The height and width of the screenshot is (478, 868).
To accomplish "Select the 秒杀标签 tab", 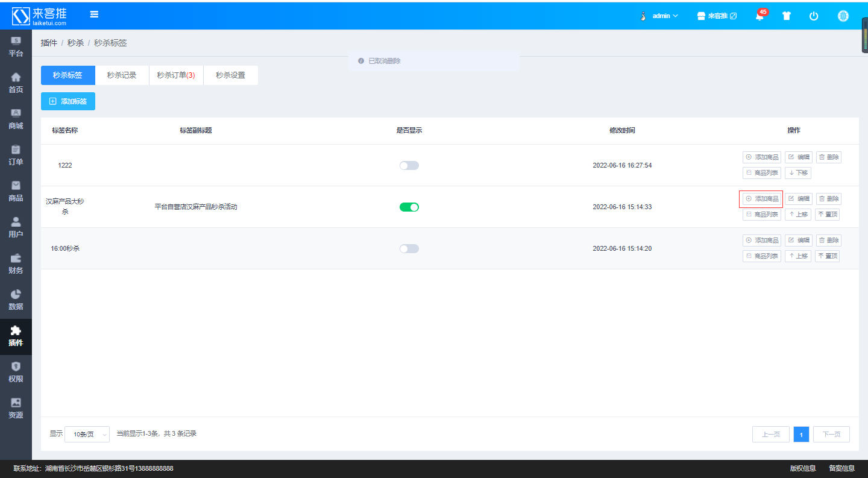I will (x=68, y=75).
